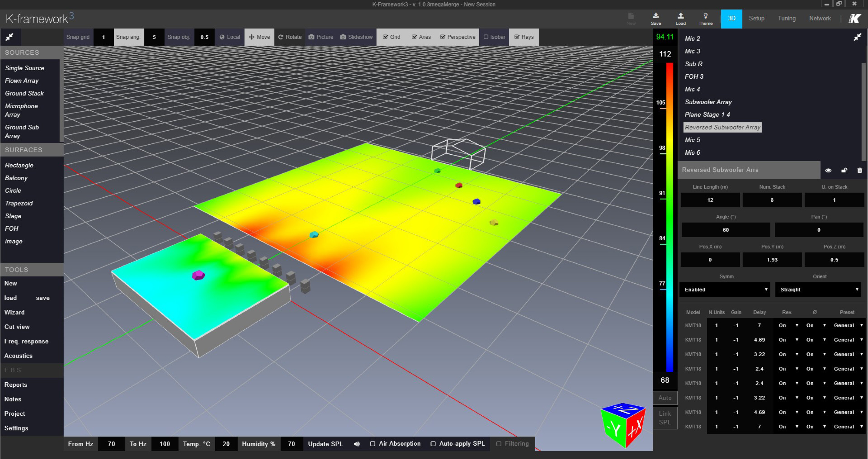Click the pin icon above Sources panel
The image size is (868, 459).
pos(10,37)
